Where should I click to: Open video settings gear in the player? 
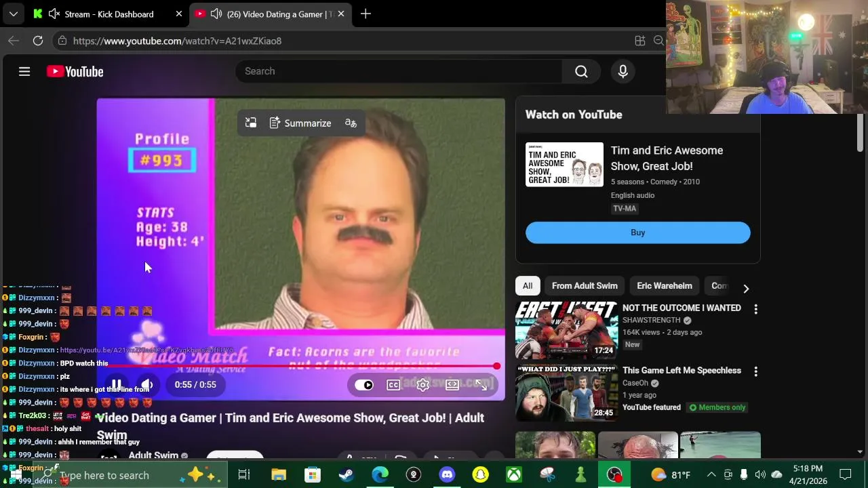coord(422,384)
